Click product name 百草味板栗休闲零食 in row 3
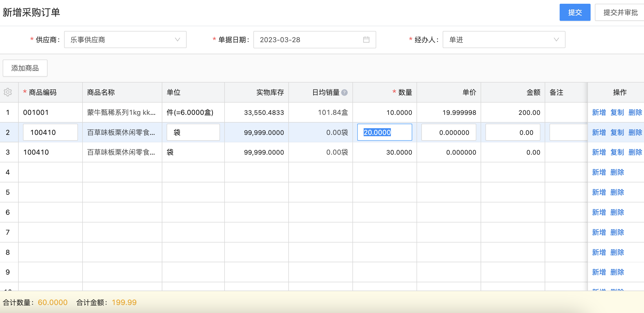 121,152
